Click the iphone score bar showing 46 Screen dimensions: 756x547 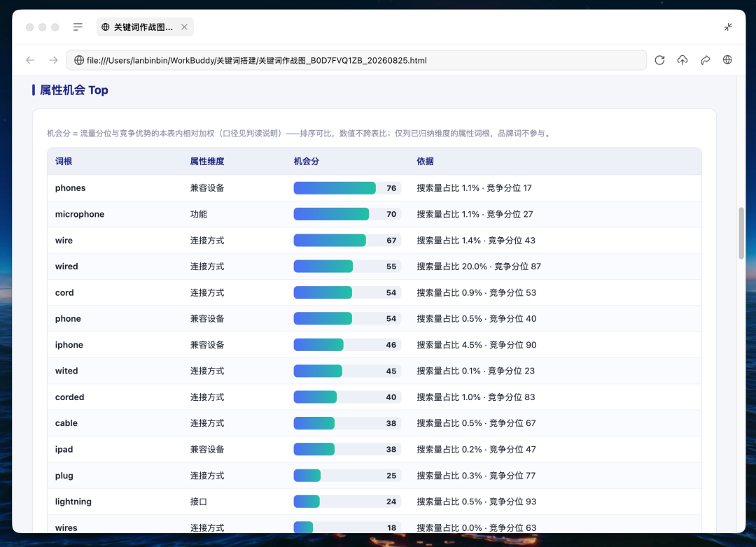347,345
